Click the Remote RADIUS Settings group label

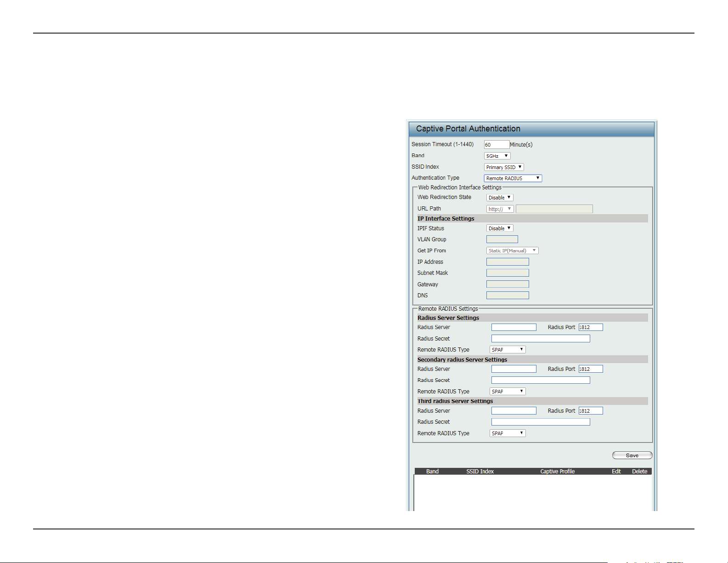tap(448, 309)
